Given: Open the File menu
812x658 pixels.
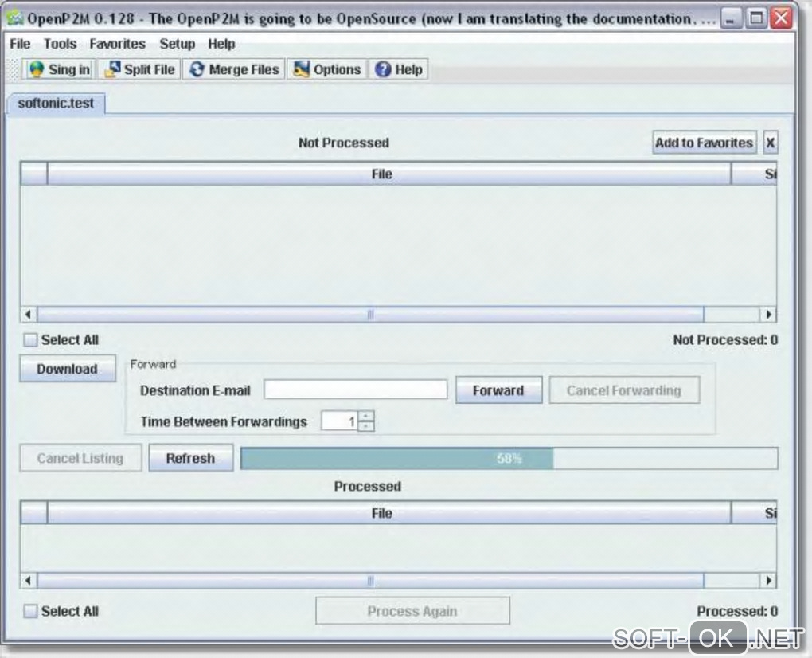Looking at the screenshot, I should coord(20,44).
